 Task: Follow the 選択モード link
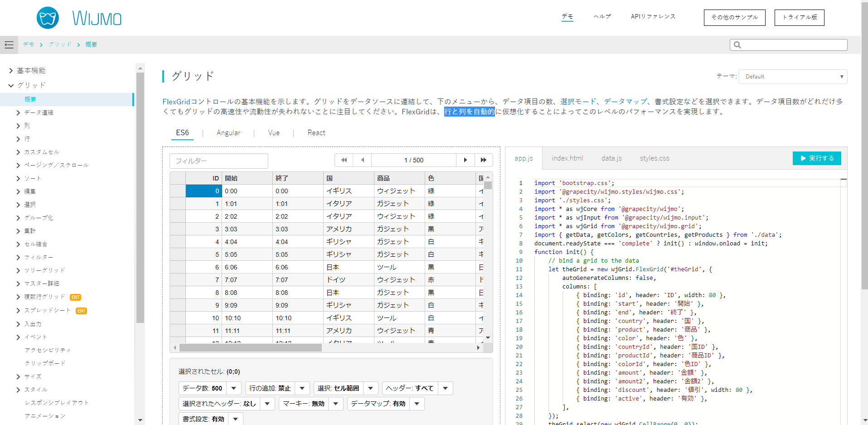coord(578,102)
